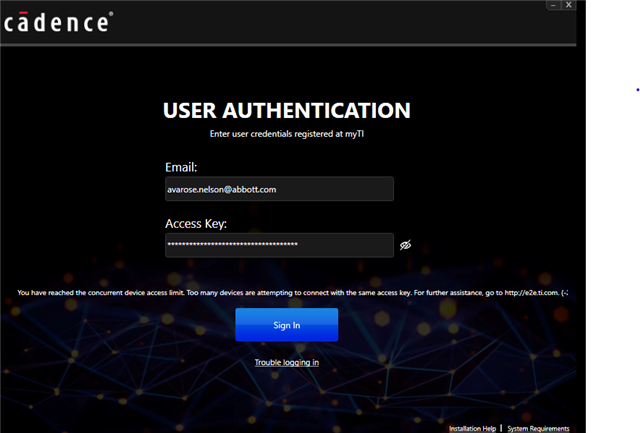Click the cadence logo
Screen dimensions: 640x433
click(x=58, y=22)
